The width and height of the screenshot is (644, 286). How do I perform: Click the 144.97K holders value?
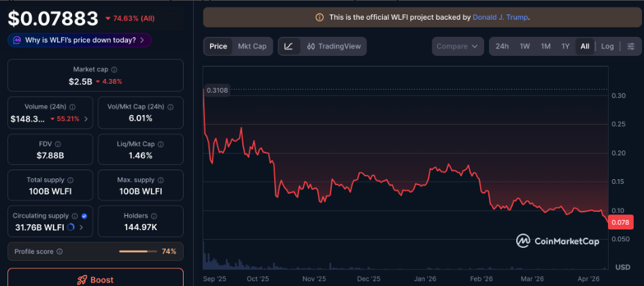(141, 227)
